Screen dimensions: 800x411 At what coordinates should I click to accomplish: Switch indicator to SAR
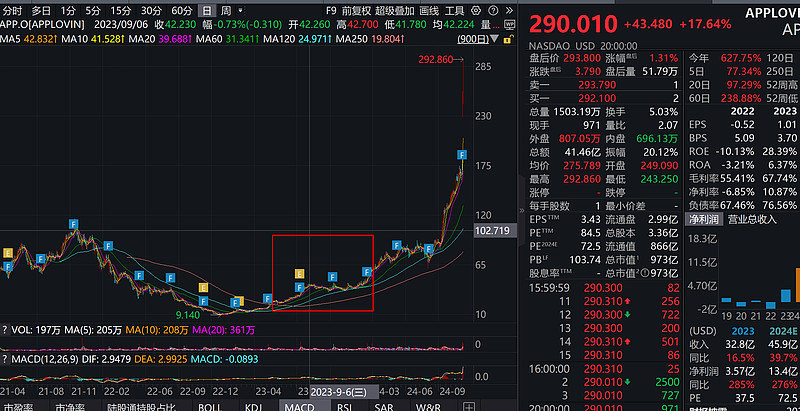384,406
